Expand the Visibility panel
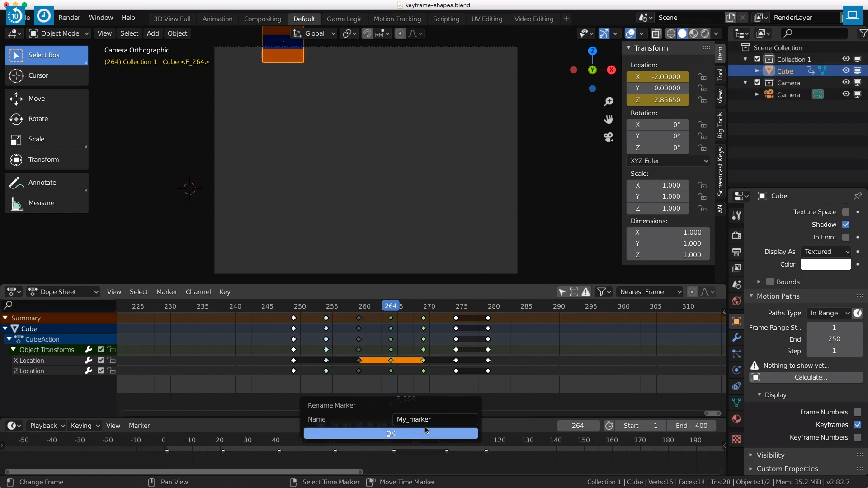Image resolution: width=868 pixels, height=488 pixels. pyautogui.click(x=770, y=455)
